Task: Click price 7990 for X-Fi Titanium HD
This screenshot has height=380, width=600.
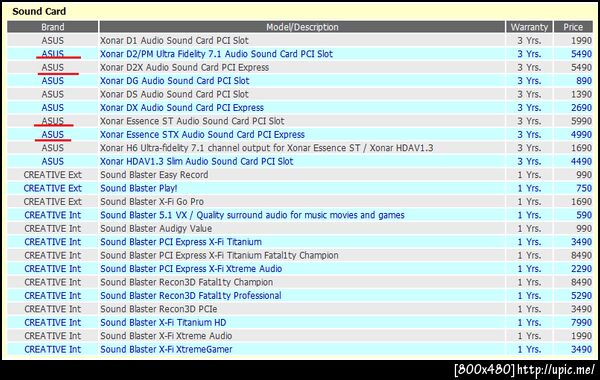Action: 581,322
